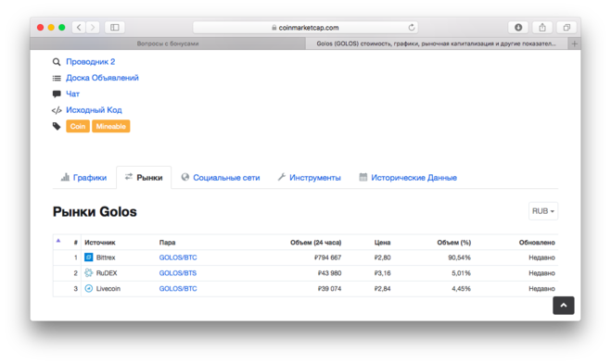The image size is (611, 364).
Task: Open the Проводник 2 link
Action: (91, 62)
